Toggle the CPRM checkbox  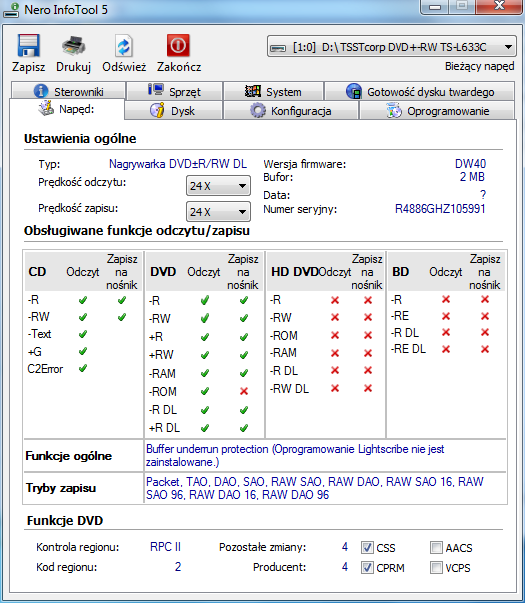point(367,567)
